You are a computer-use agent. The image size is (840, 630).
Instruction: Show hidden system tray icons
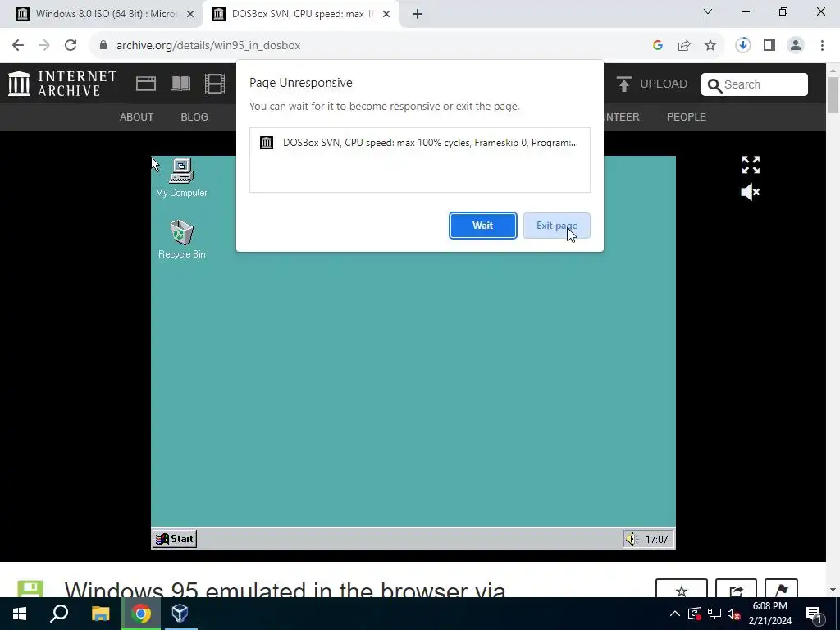(675, 614)
